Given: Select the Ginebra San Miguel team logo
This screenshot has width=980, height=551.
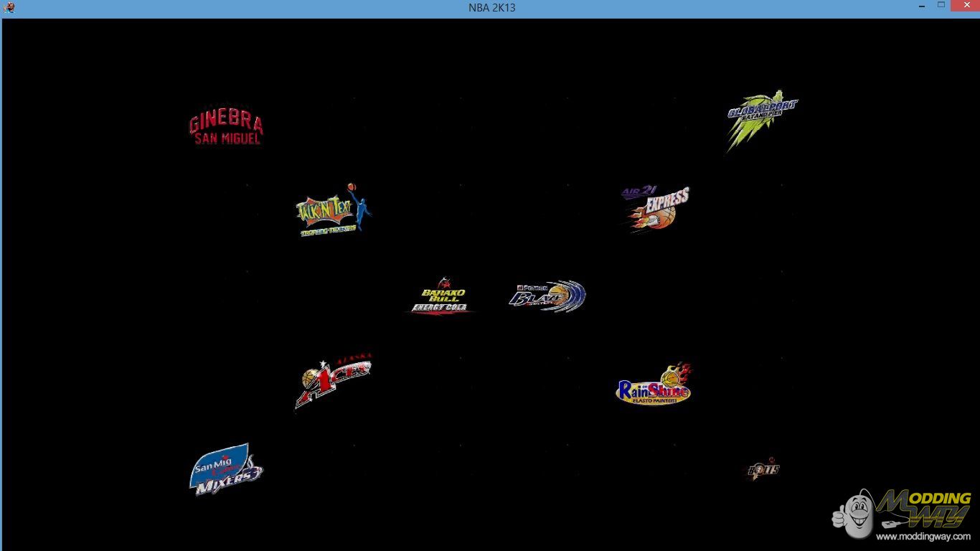Looking at the screenshot, I should tap(226, 129).
